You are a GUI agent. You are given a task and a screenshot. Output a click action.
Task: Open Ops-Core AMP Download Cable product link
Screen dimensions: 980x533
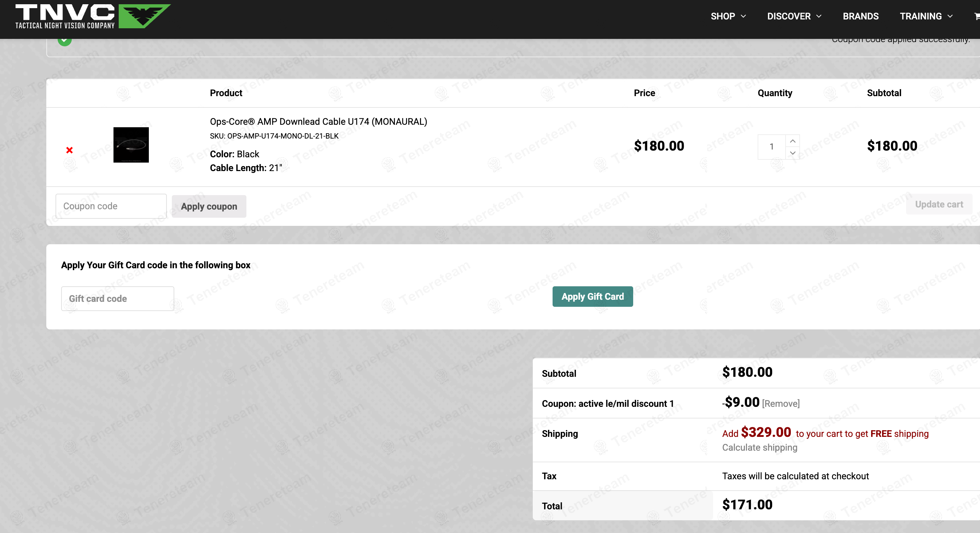[x=318, y=121]
